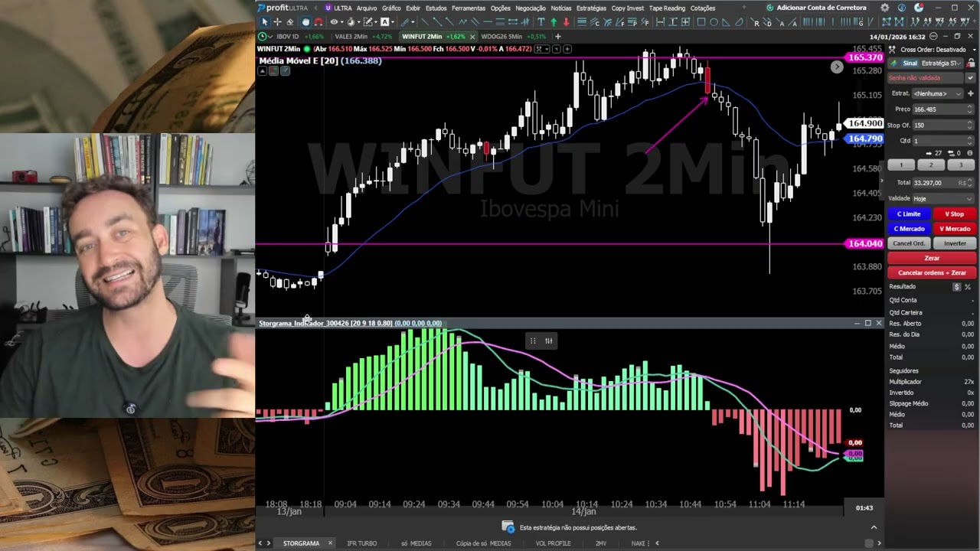Open the Arquivo menu
The height and width of the screenshot is (551, 980).
367,8
